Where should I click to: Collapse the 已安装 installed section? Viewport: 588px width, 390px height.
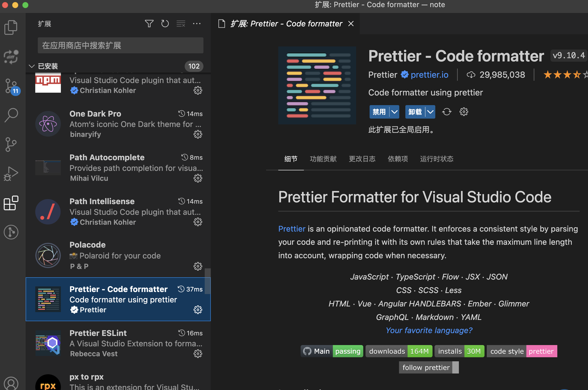click(32, 66)
